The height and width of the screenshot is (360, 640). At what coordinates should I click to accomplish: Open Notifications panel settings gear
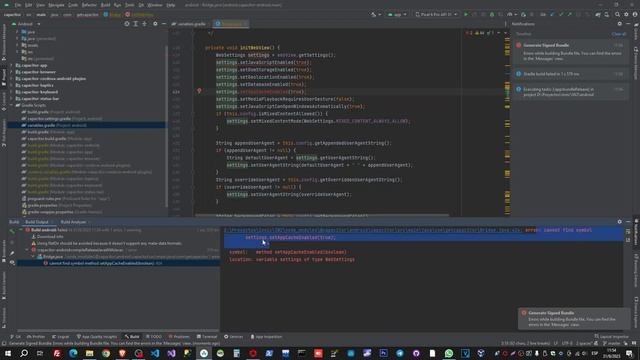click(620, 24)
